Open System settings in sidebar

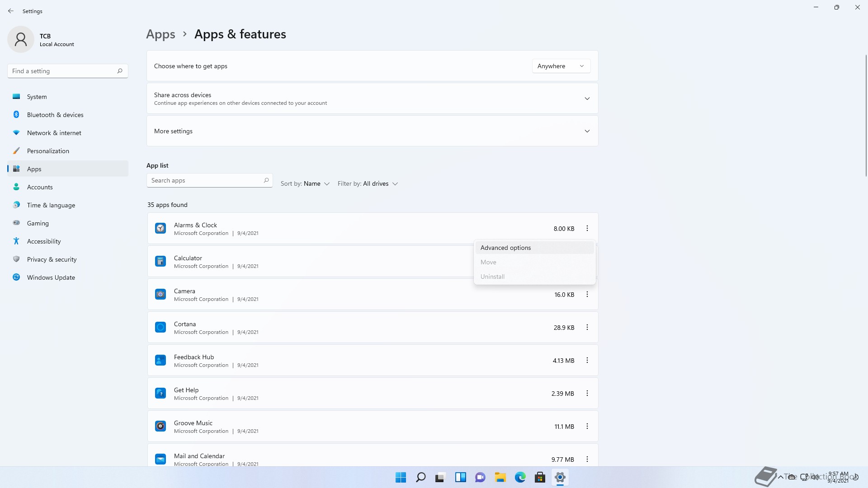(68, 97)
